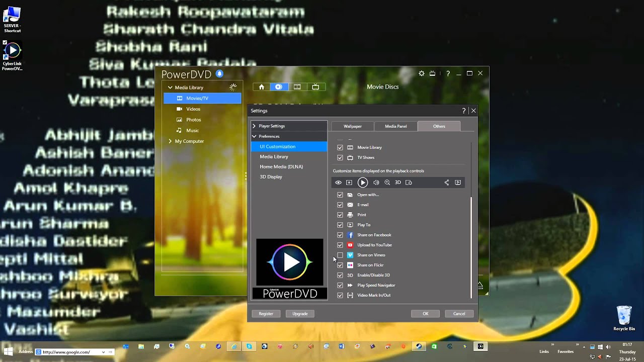Click Cancel in the Settings dialog

click(459, 314)
